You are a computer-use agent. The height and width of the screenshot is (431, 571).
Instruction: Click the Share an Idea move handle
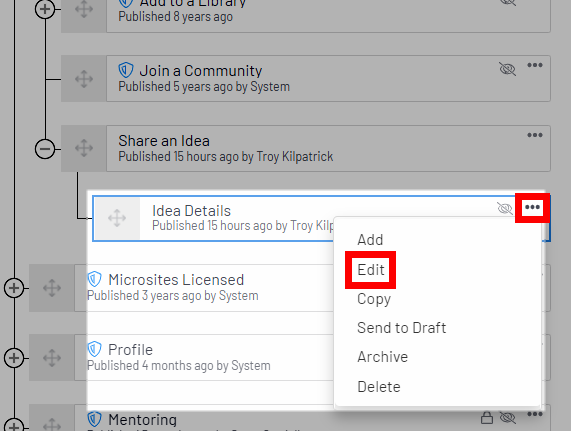tap(84, 149)
